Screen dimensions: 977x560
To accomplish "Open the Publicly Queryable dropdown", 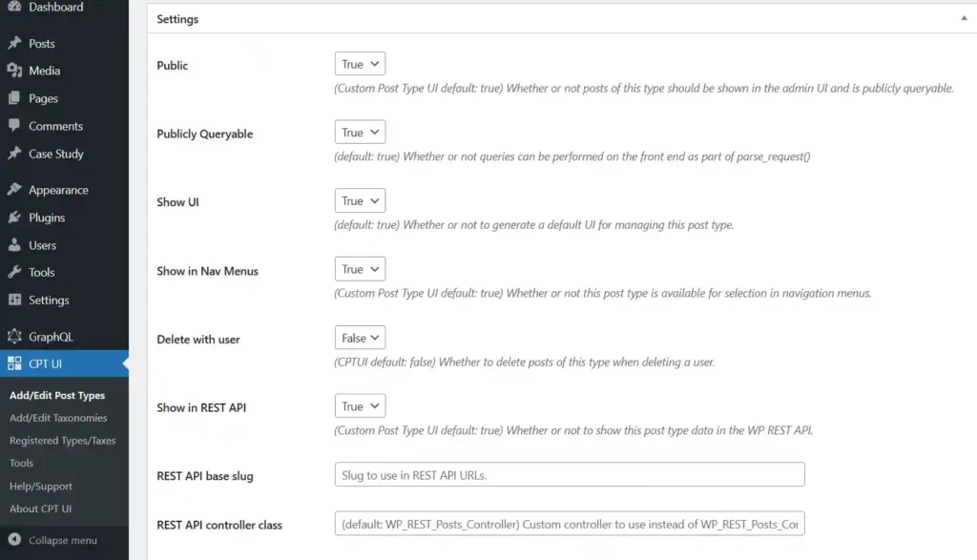I will pyautogui.click(x=360, y=132).
